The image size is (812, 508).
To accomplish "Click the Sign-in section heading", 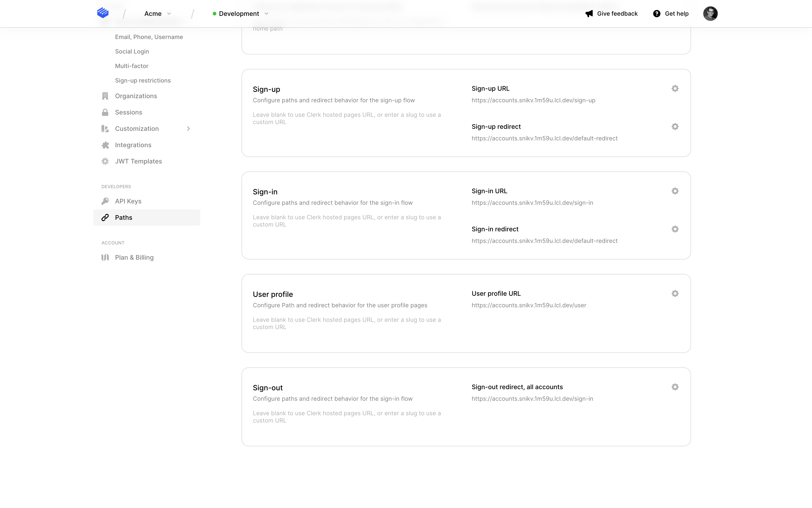I will click(265, 192).
